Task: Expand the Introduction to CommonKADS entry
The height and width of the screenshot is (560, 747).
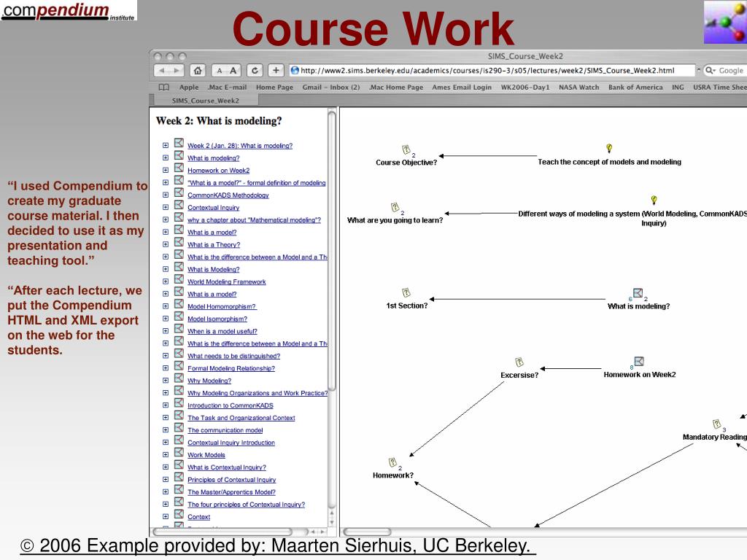Action: point(166,405)
